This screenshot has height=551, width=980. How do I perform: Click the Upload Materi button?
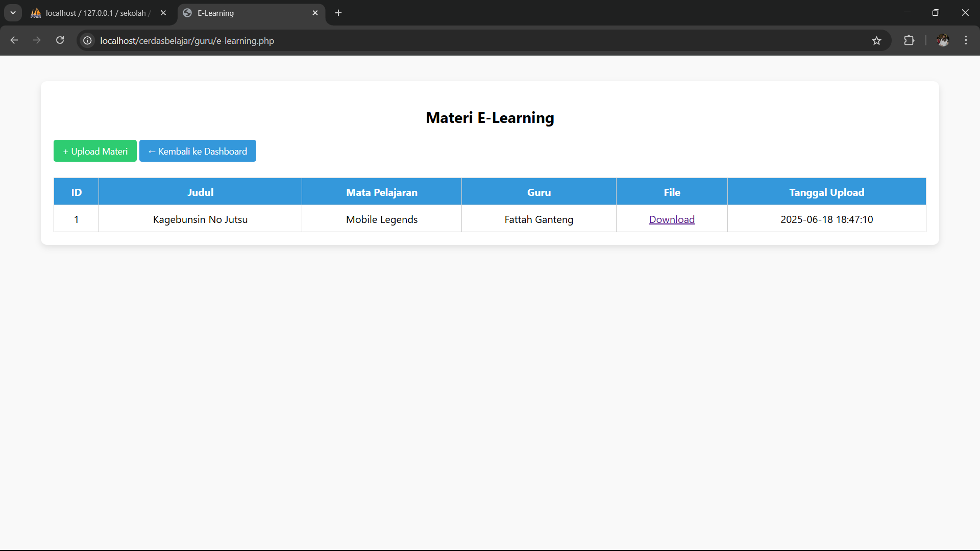click(95, 151)
